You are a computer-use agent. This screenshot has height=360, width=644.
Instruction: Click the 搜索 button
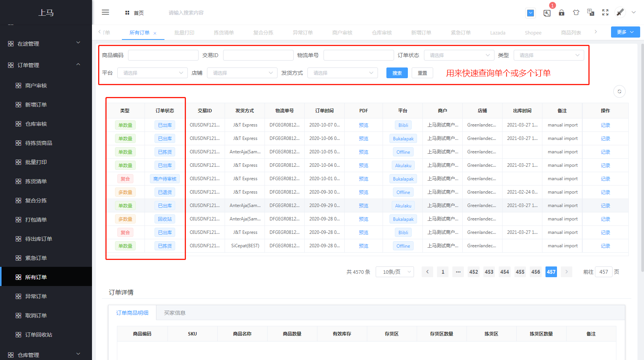coord(397,73)
